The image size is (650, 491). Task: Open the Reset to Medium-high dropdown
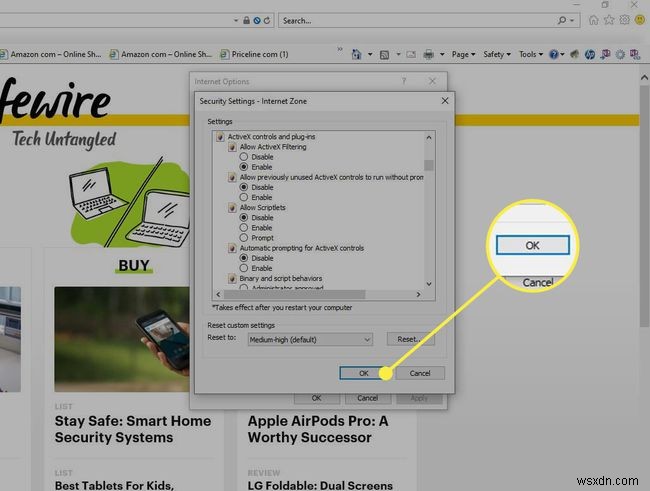tap(310, 340)
